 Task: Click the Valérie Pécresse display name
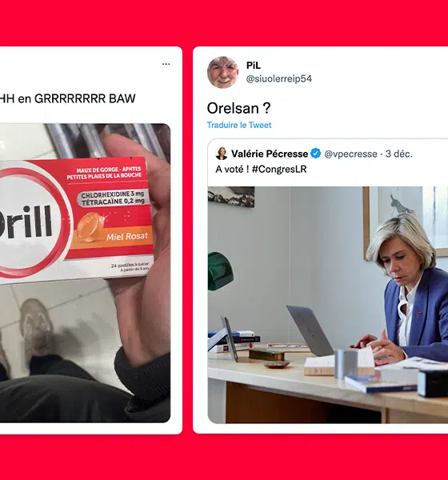pos(270,154)
